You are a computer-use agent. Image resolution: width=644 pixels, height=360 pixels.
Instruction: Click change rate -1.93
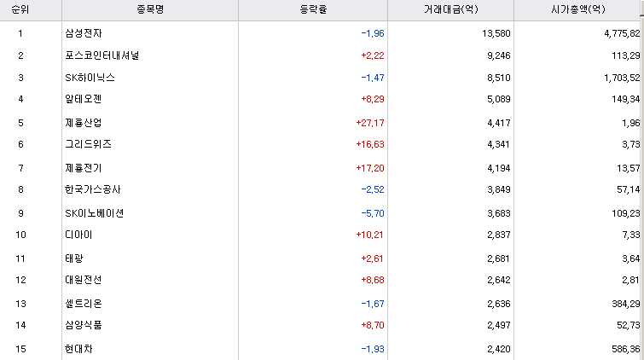tap(373, 349)
